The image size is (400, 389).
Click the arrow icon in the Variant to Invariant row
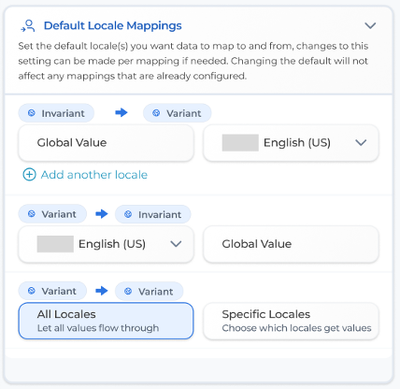(102, 214)
